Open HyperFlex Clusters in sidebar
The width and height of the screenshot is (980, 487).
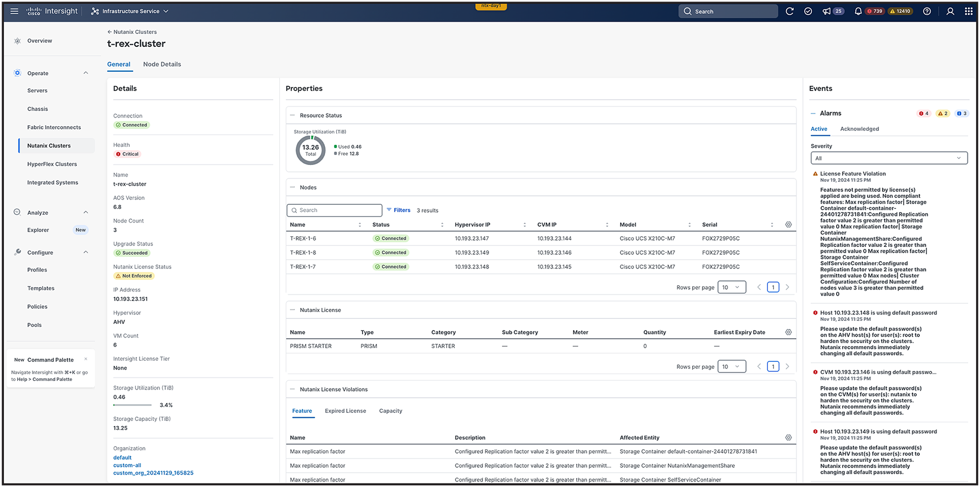[x=52, y=164]
